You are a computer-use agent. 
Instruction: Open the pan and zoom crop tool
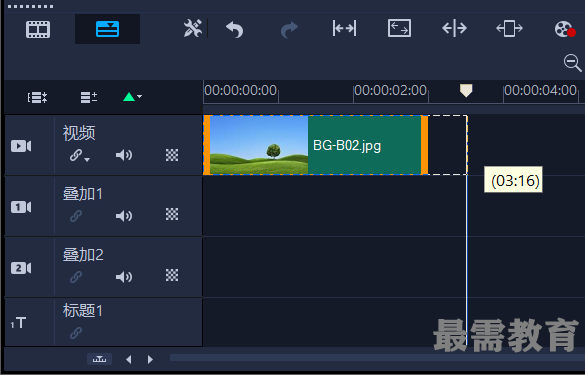point(399,28)
